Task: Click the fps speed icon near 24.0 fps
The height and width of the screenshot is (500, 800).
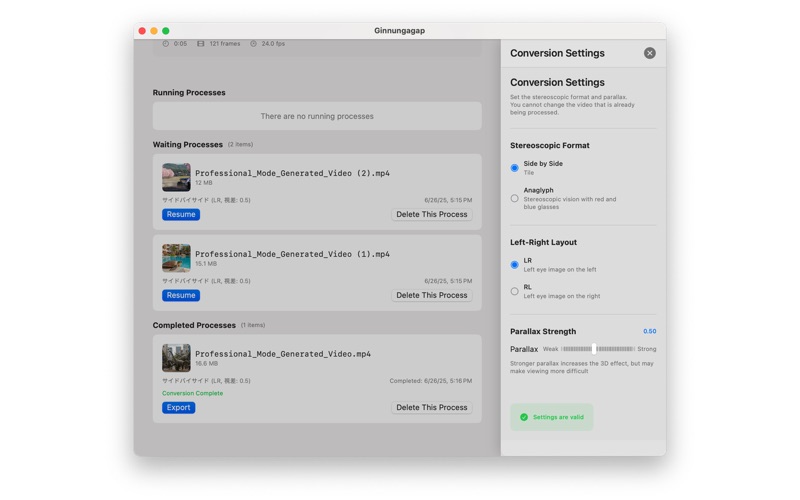Action: click(x=253, y=44)
